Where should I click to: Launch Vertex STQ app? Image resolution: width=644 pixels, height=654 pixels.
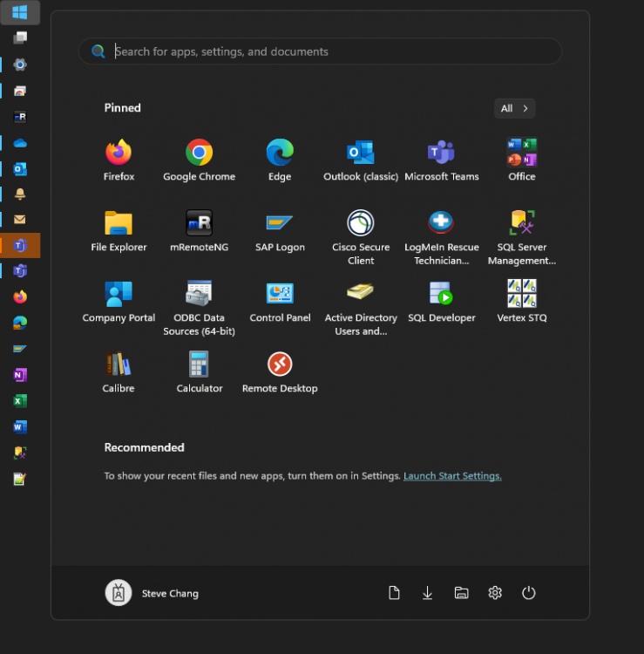(x=522, y=295)
